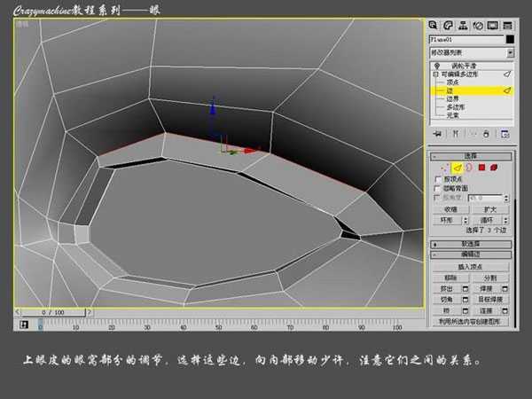Image resolution: width=532 pixels, height=399 pixels.
Task: Switch to the Modify command panel tab
Action: [x=448, y=26]
